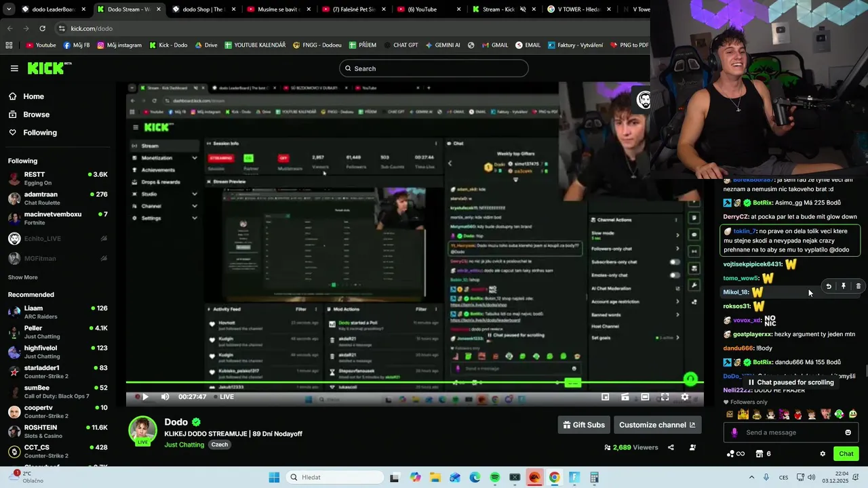This screenshot has width=868, height=488.
Task: Jump to LIVE in the player
Action: [224, 396]
